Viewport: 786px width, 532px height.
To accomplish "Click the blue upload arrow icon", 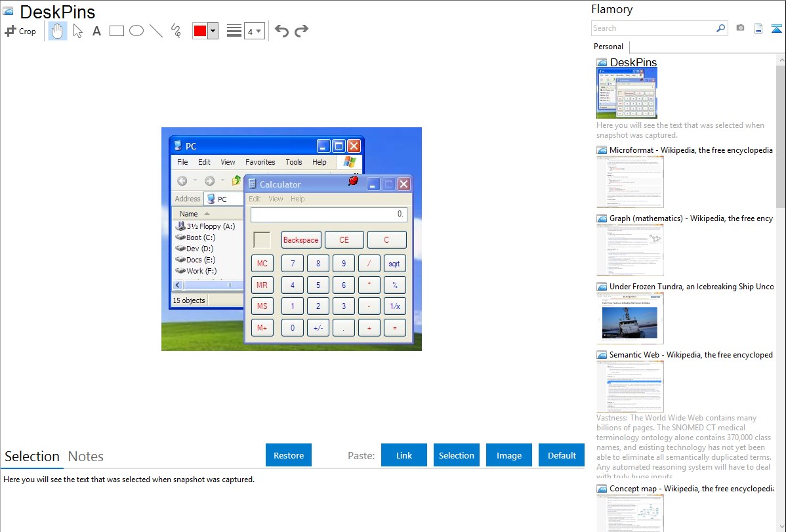I will [x=776, y=29].
